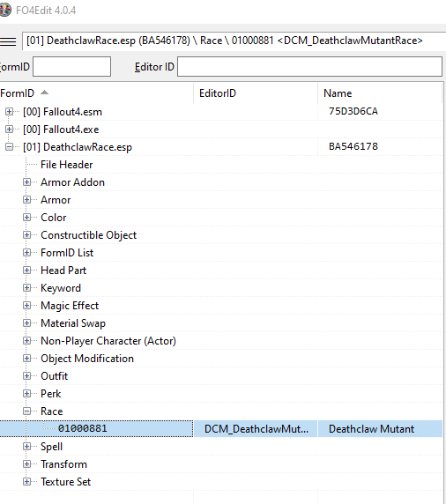Select the Perk label
Image resolution: width=446 pixels, height=504 pixels.
tap(51, 394)
